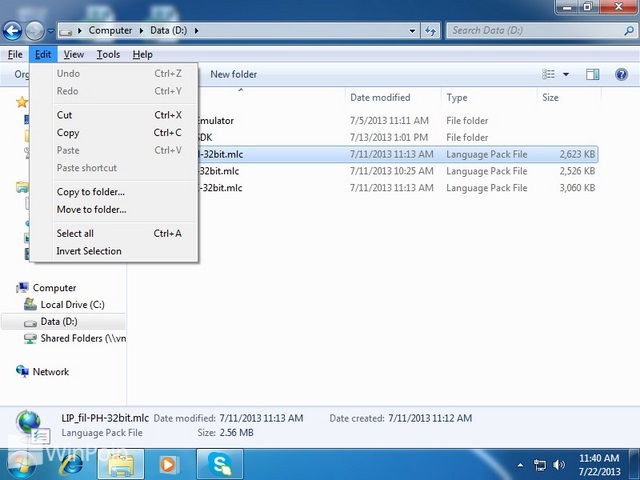
Task: Select Network in navigation pane
Action: pyautogui.click(x=51, y=372)
